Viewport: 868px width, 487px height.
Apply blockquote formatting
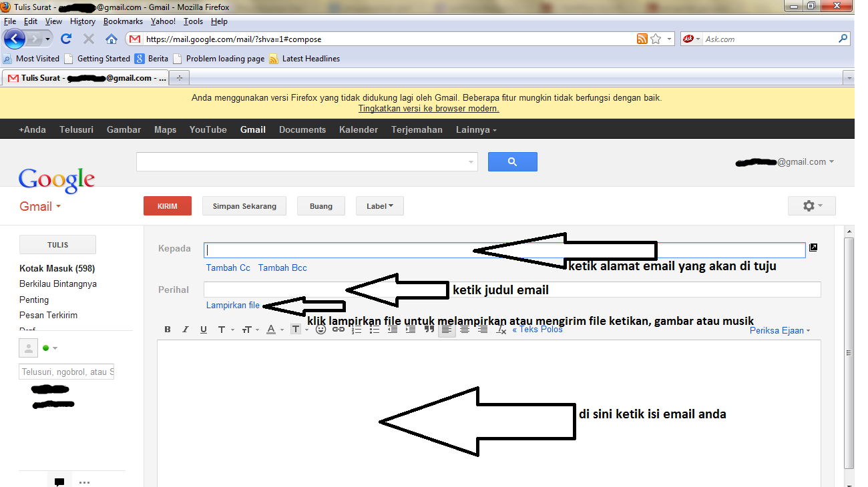[x=429, y=330]
